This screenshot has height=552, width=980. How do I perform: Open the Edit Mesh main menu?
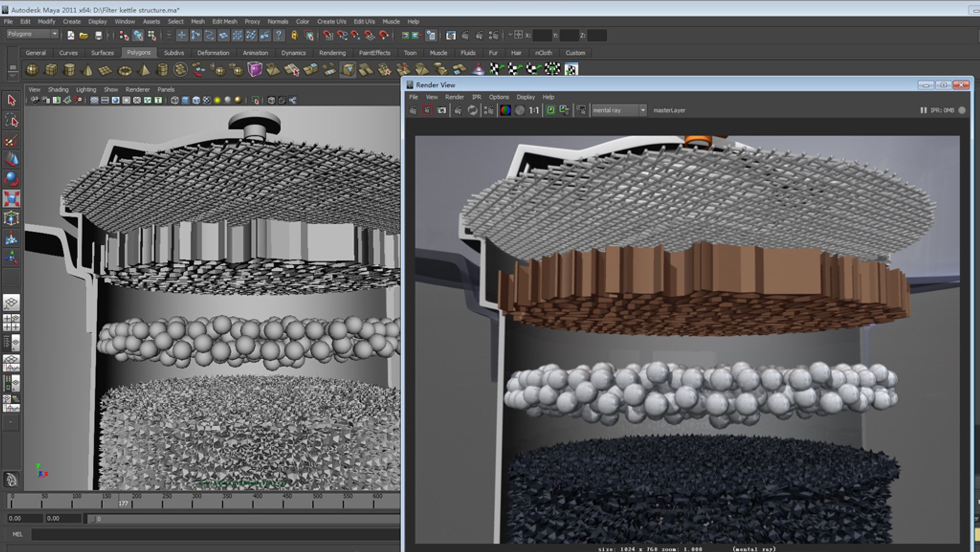click(224, 21)
